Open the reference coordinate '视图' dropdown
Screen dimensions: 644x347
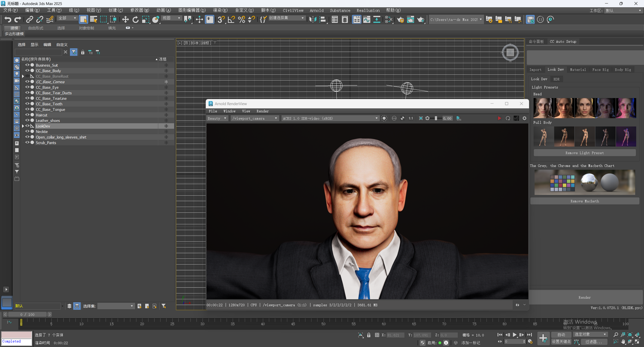pos(171,18)
